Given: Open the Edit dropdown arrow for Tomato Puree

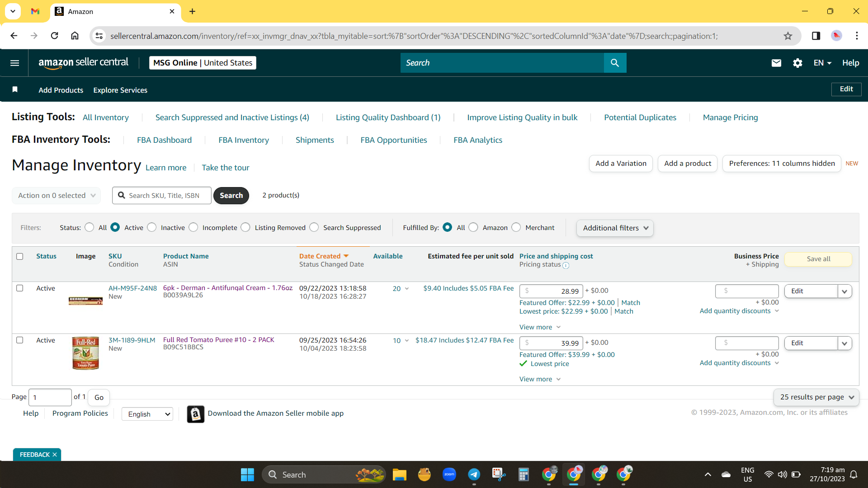Looking at the screenshot, I should (x=844, y=343).
